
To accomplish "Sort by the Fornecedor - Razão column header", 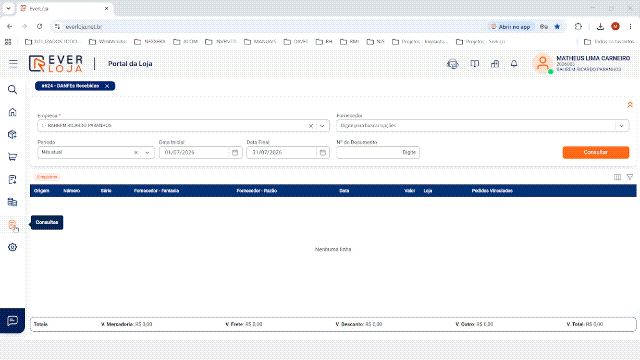I will click(257, 191).
